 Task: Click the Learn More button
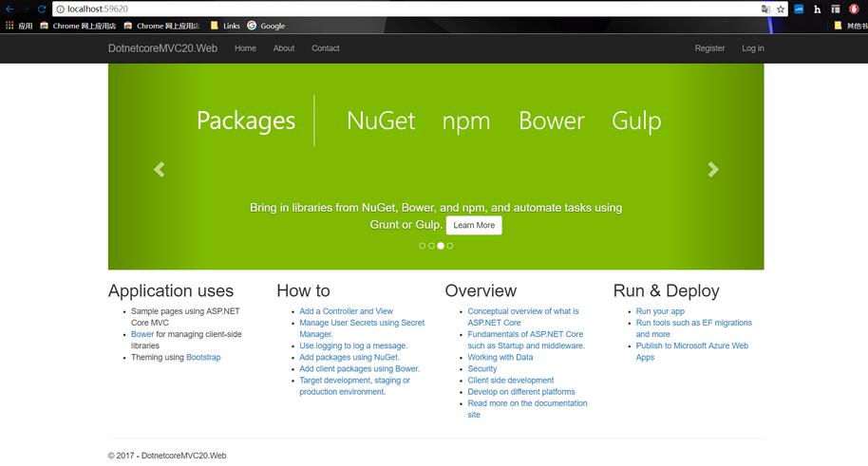[x=474, y=225]
